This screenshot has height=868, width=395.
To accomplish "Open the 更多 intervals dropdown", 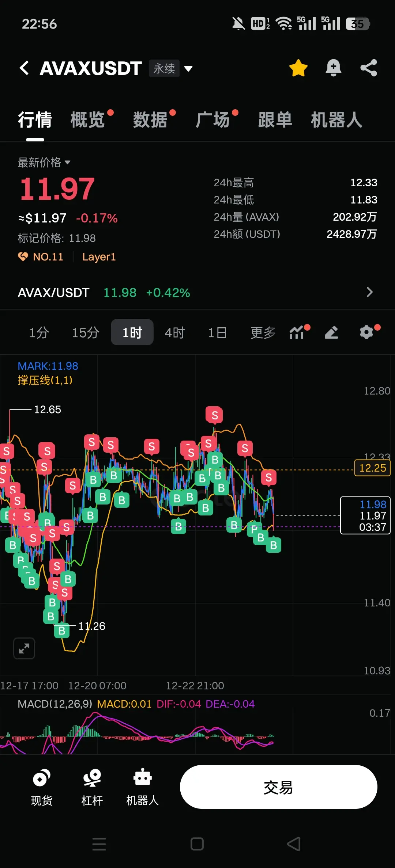I will click(263, 332).
